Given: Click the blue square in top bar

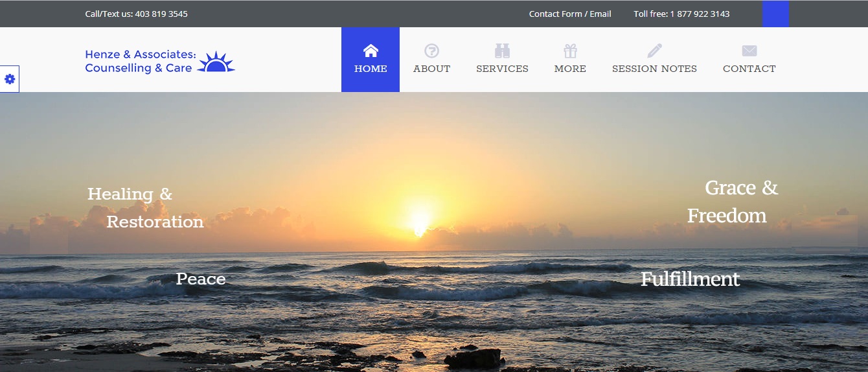Looking at the screenshot, I should [x=775, y=14].
